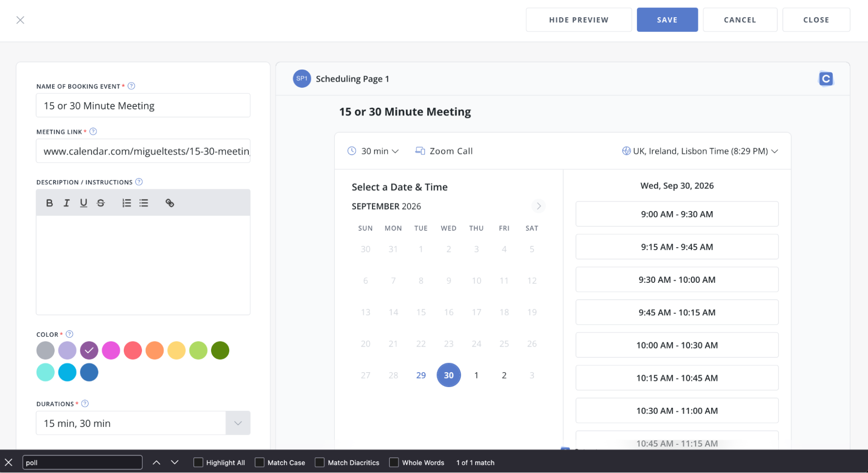This screenshot has width=868, height=473.
Task: Select the 10:00 AM - 10:30 AM slot
Action: pyautogui.click(x=677, y=345)
